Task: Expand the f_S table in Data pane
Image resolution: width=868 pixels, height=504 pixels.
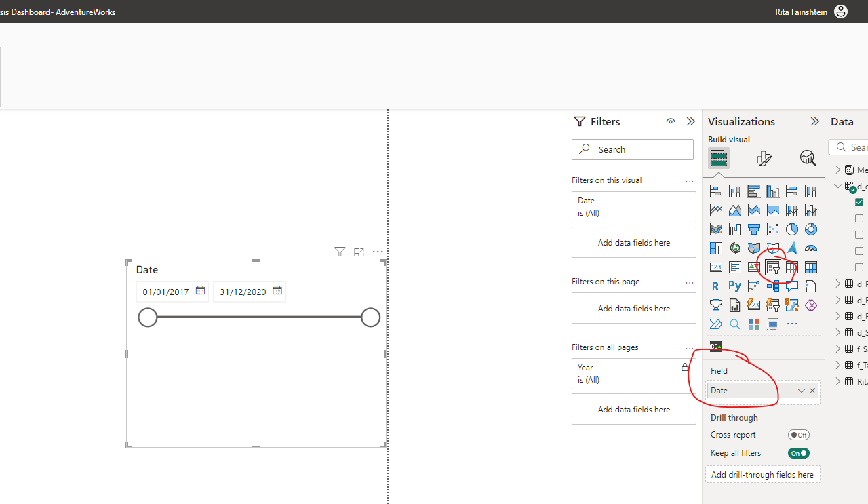Action: coord(838,349)
